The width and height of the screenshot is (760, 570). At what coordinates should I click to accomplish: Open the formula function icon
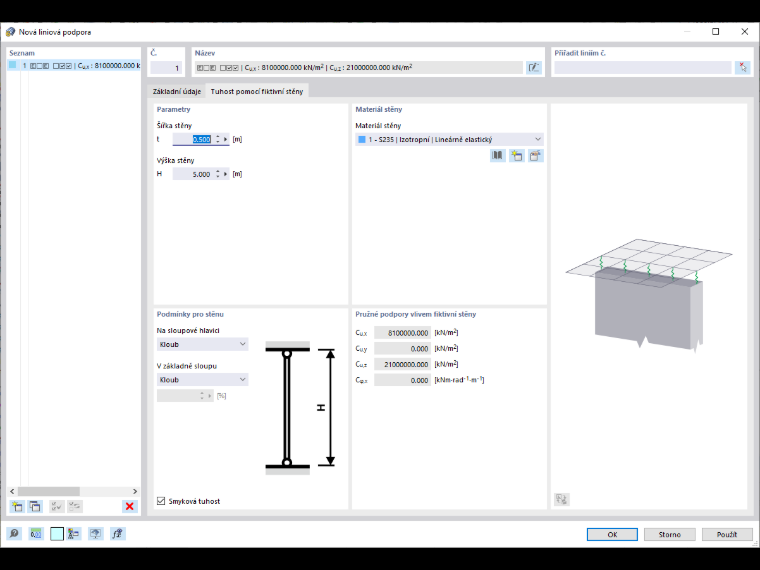pyautogui.click(x=117, y=534)
